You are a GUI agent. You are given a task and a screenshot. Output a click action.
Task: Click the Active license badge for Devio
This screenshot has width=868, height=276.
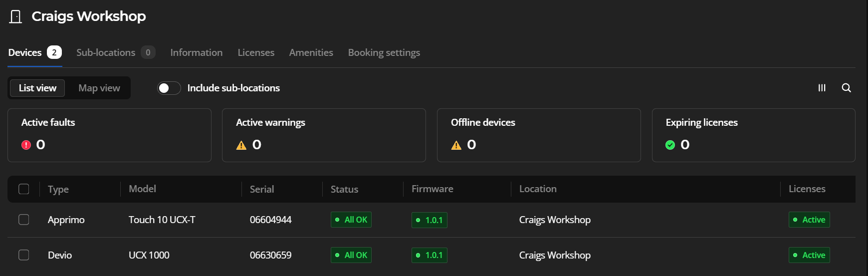point(809,255)
